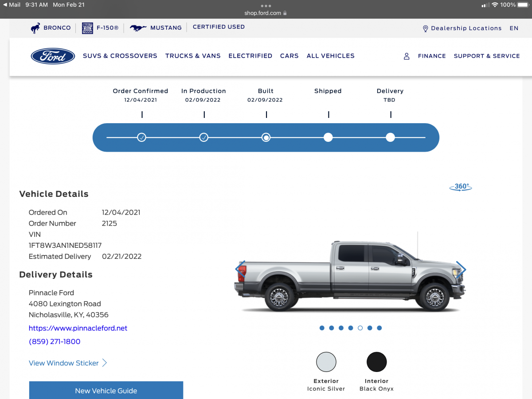Open the Electrified menu

point(250,56)
